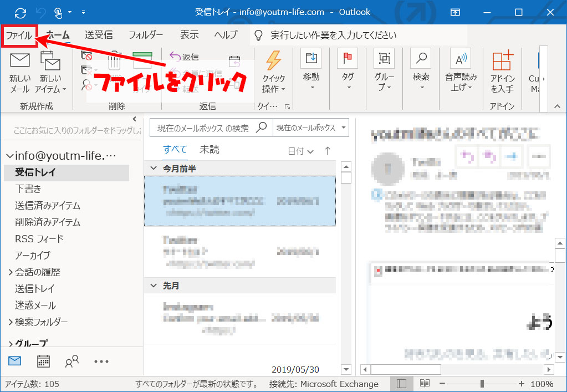Toggle sort order arrow next to 日付

(x=328, y=151)
